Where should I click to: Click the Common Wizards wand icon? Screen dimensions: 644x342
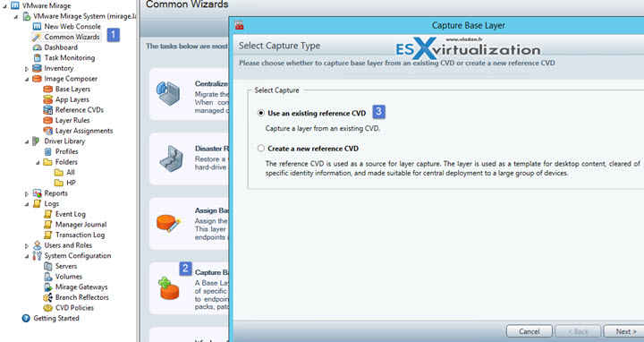point(37,37)
